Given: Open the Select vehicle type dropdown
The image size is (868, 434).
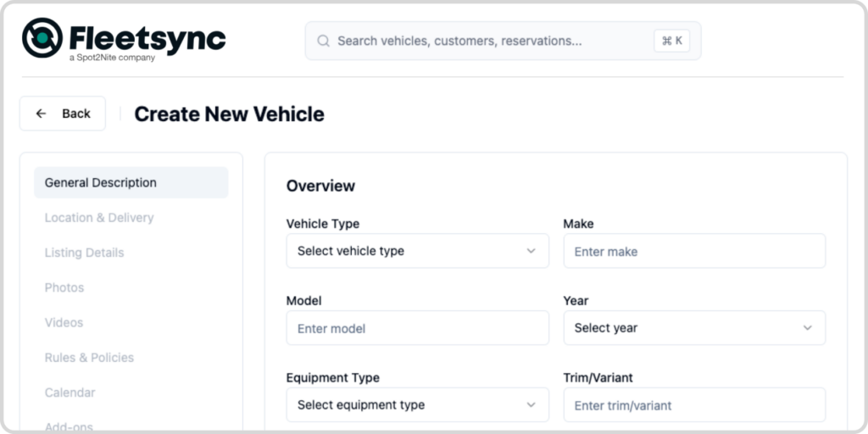Looking at the screenshot, I should tap(417, 251).
